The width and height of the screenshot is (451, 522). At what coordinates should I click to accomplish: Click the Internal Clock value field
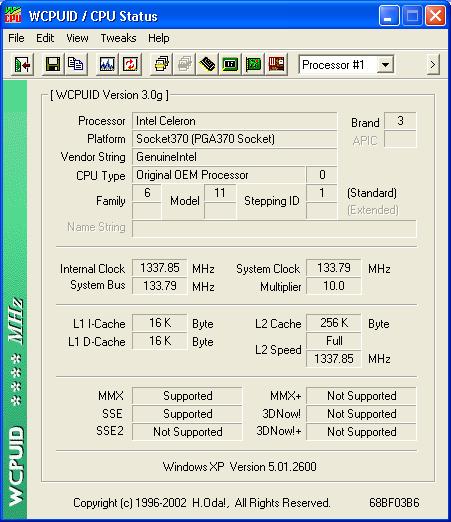tap(160, 268)
